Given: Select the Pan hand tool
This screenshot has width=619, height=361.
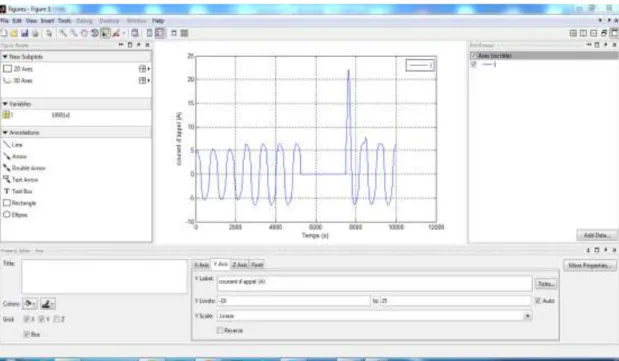Looking at the screenshot, I should pos(84,34).
